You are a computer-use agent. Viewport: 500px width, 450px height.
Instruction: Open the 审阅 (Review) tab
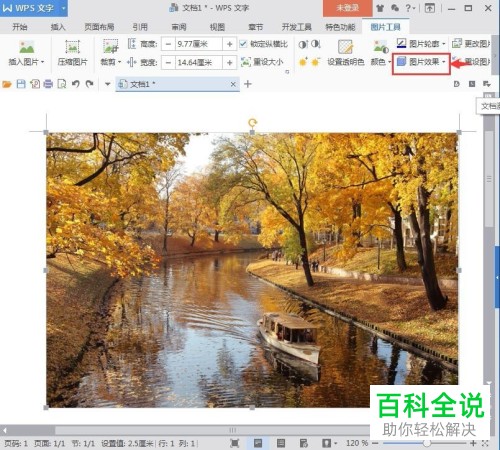tap(179, 27)
